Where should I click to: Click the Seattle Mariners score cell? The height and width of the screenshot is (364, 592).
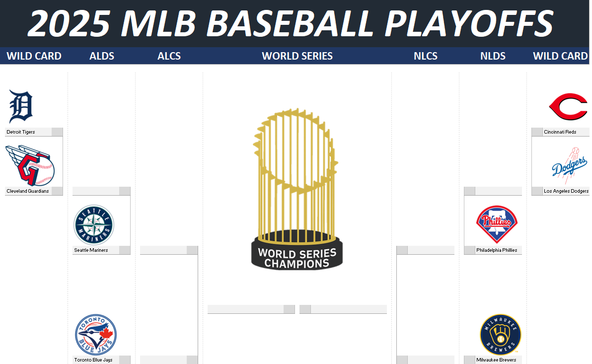[125, 250]
